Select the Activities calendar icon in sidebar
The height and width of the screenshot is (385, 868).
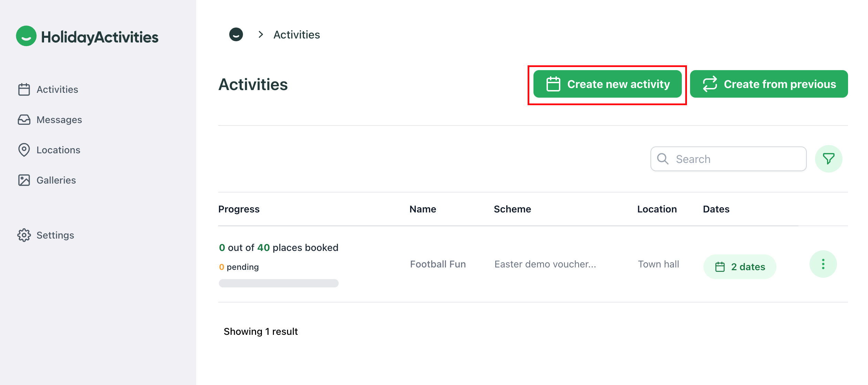click(x=24, y=89)
